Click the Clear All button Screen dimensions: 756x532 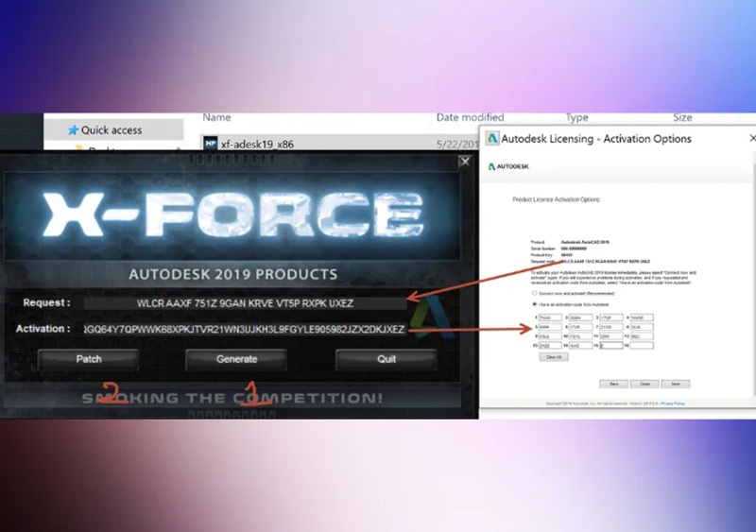click(554, 357)
